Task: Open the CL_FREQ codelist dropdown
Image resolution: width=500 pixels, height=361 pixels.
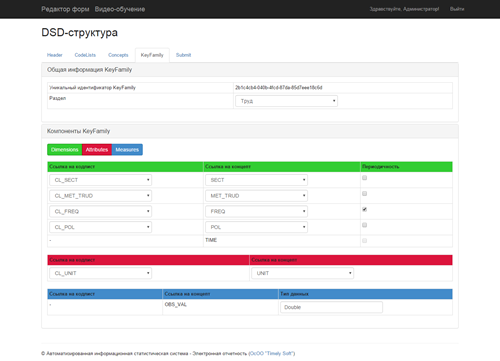Action: tap(100, 211)
